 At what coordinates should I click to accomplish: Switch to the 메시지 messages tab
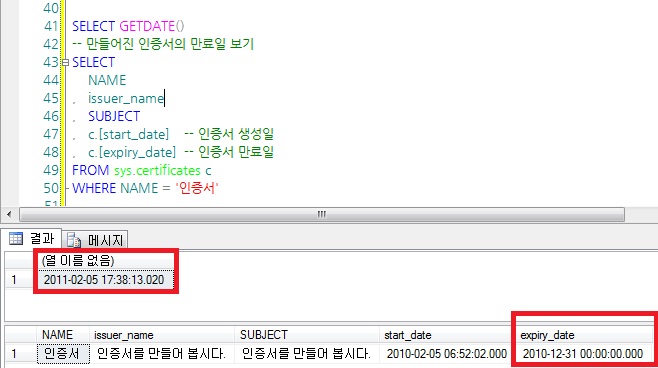coord(95,240)
